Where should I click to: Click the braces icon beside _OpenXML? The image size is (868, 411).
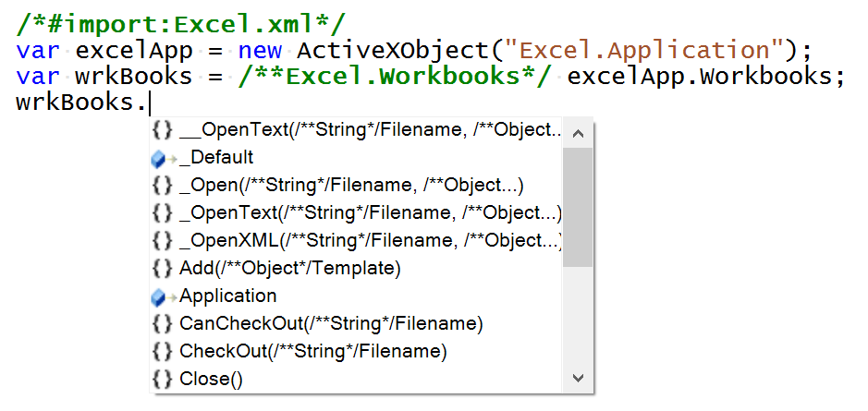163,241
